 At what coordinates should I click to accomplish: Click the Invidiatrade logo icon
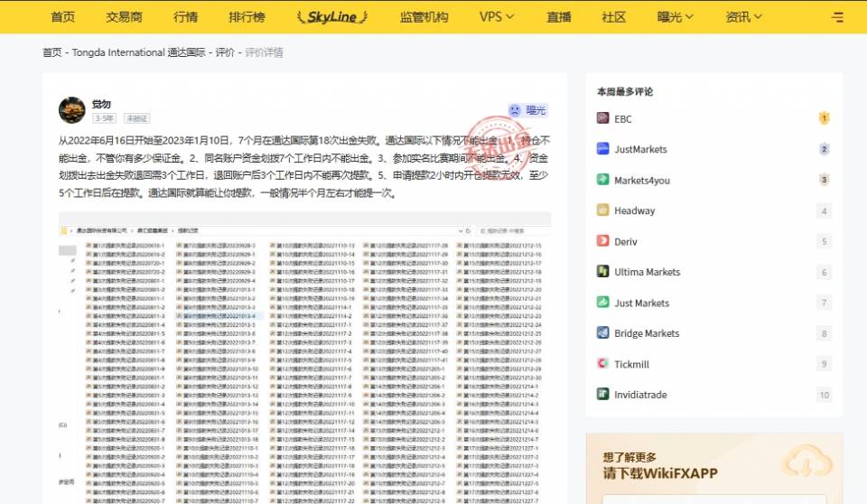pos(602,394)
